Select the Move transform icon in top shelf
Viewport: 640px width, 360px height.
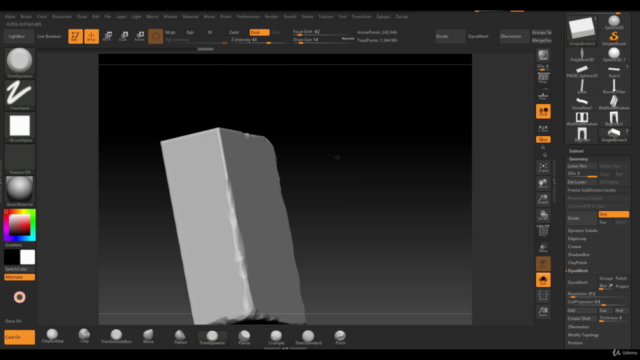(107, 36)
